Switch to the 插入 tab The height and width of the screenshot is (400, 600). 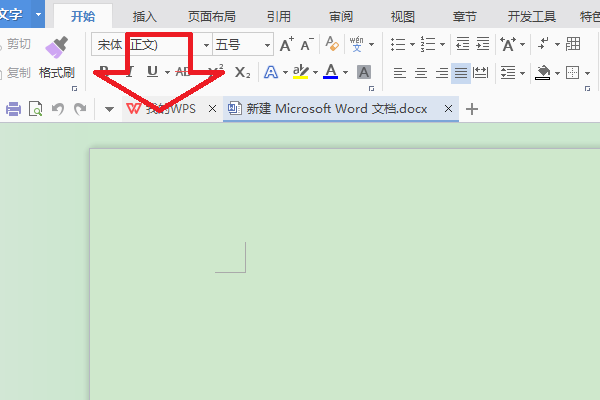(144, 16)
